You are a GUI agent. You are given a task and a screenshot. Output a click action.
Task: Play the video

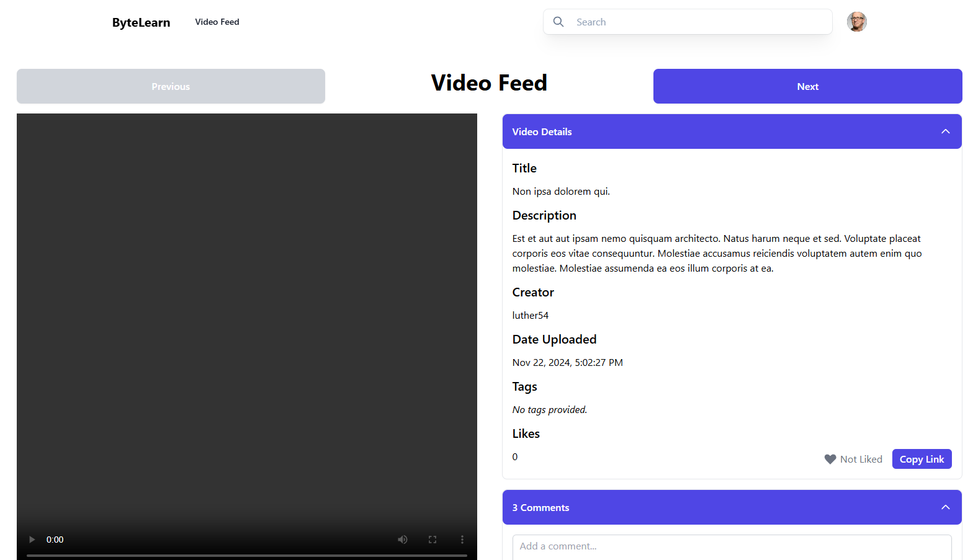[x=32, y=540]
